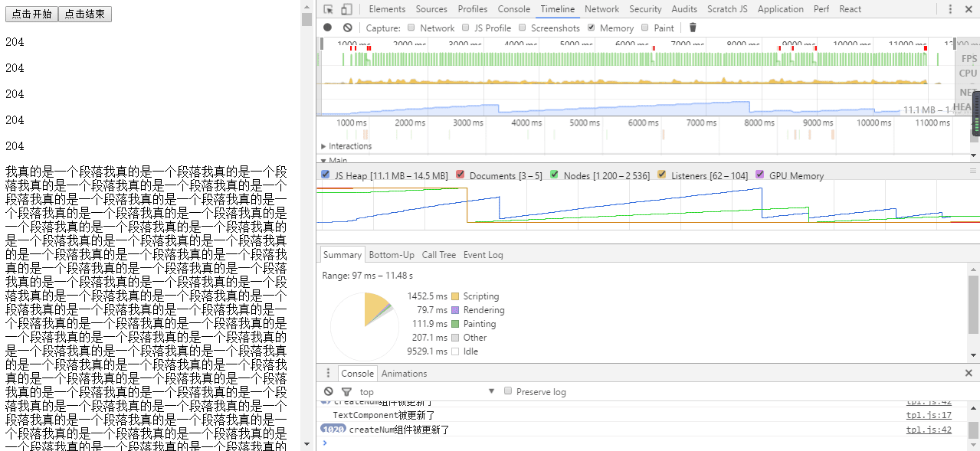The width and height of the screenshot is (980, 451).
Task: Open the tp1.js:42 source link
Action: [928, 430]
